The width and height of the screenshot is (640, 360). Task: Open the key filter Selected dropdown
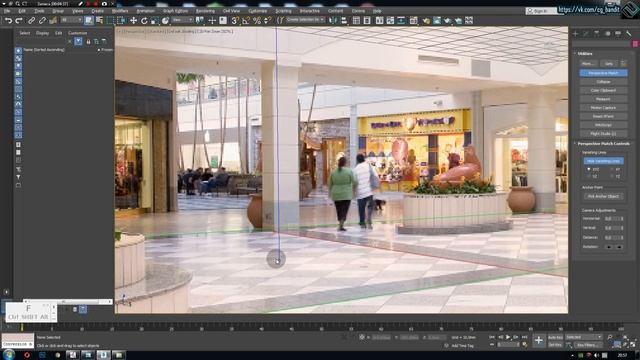click(x=584, y=337)
